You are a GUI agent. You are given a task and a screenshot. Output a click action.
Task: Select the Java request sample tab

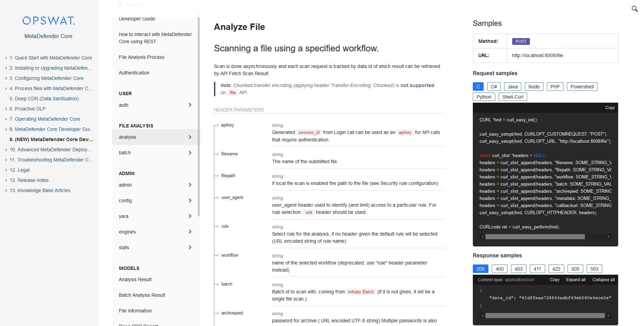513,87
